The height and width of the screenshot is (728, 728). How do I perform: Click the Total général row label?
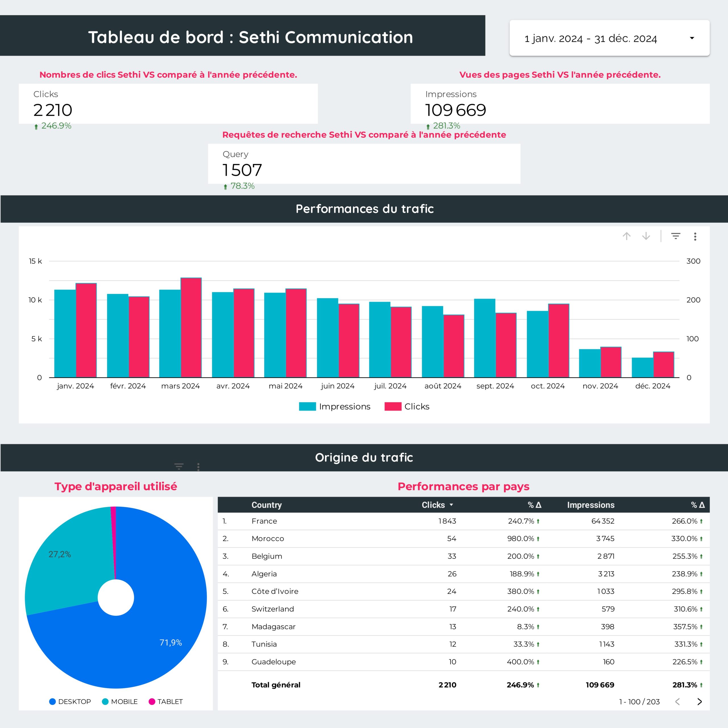click(x=276, y=685)
